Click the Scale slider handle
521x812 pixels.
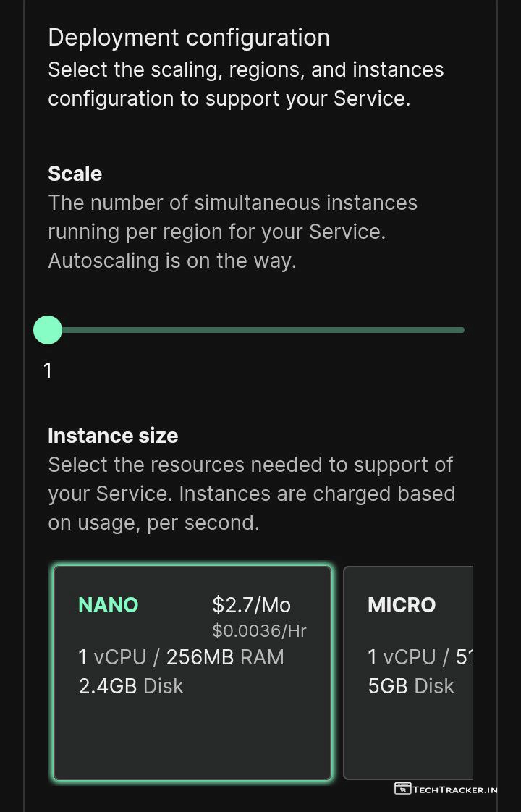[x=48, y=330]
